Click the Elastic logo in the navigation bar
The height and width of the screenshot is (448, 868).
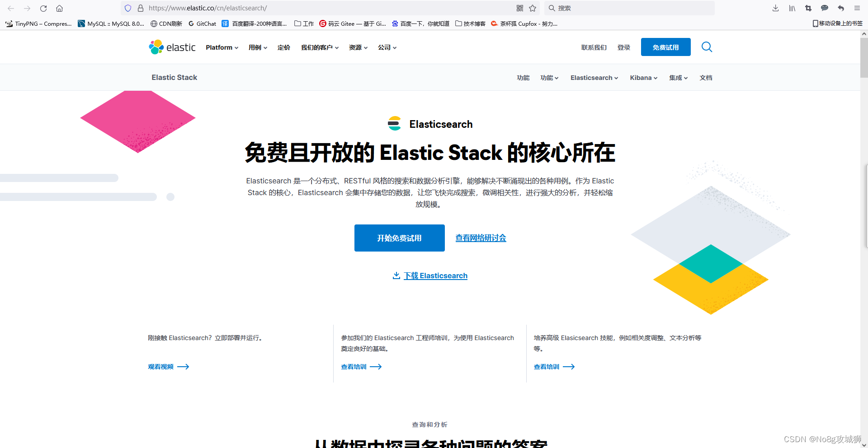pyautogui.click(x=172, y=47)
